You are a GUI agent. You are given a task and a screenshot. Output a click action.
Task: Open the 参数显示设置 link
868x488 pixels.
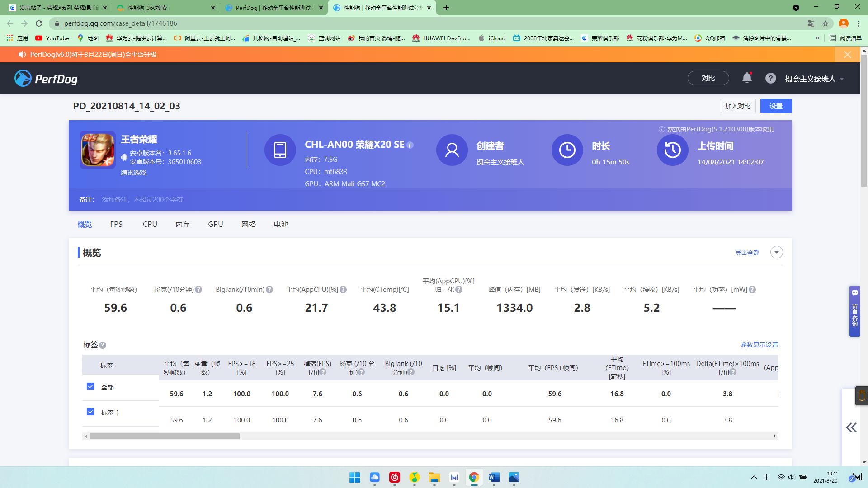[x=759, y=345]
